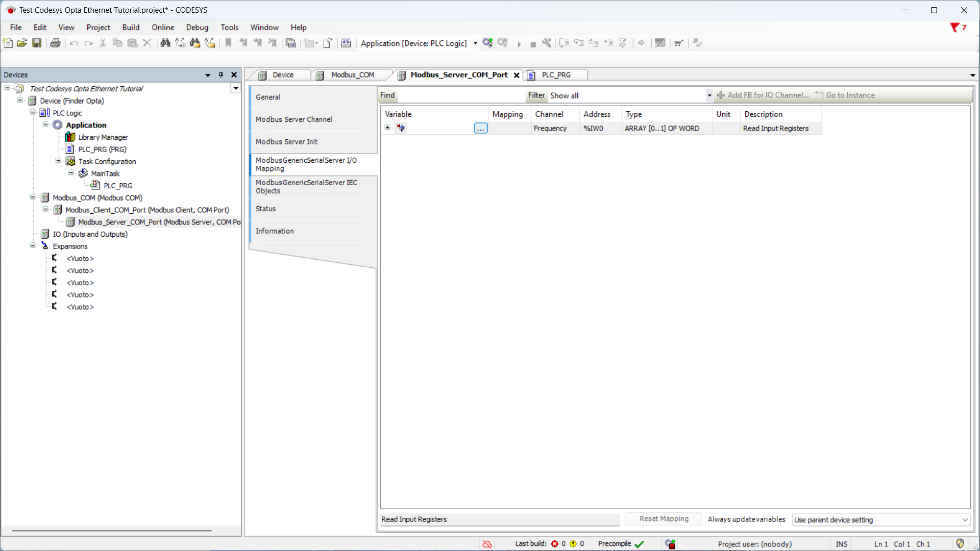
Task: Click the disconnected status icon in status bar
Action: tap(487, 544)
